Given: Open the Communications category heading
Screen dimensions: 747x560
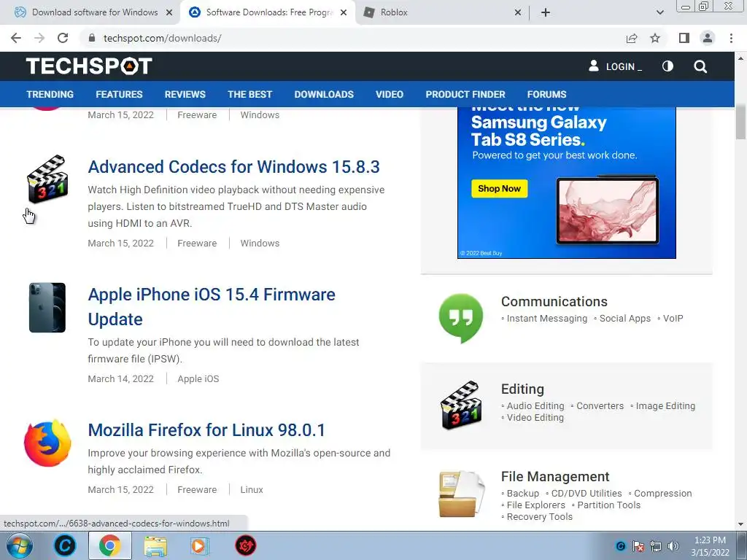Looking at the screenshot, I should pos(554,301).
